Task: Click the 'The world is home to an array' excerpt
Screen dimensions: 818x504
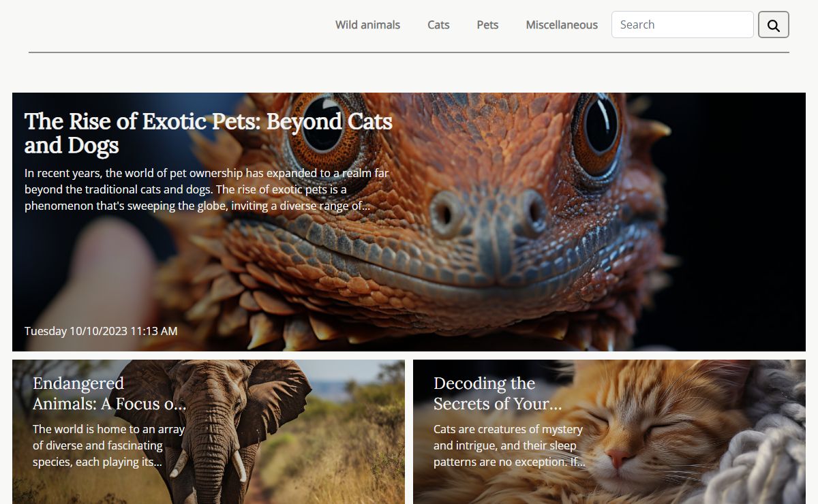Action: (109, 445)
